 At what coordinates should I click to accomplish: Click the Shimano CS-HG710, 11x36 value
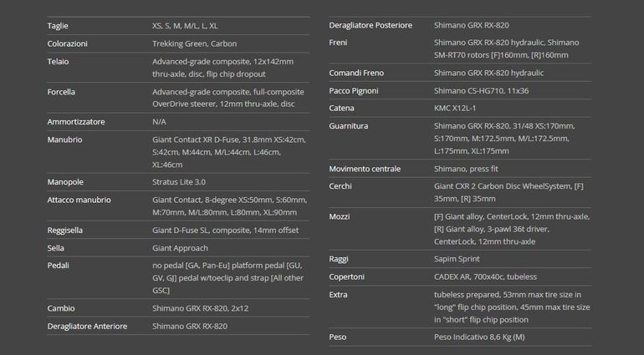(482, 90)
